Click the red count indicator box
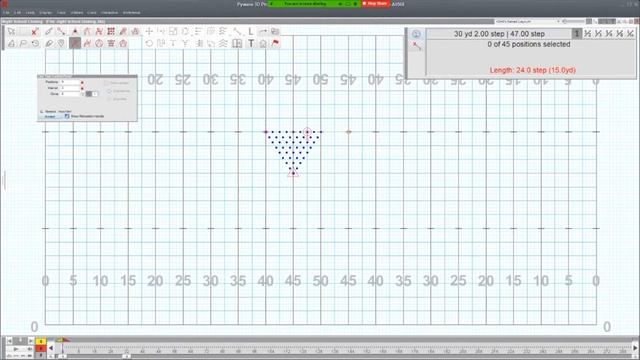The width and height of the screenshot is (640, 360). (x=41, y=349)
